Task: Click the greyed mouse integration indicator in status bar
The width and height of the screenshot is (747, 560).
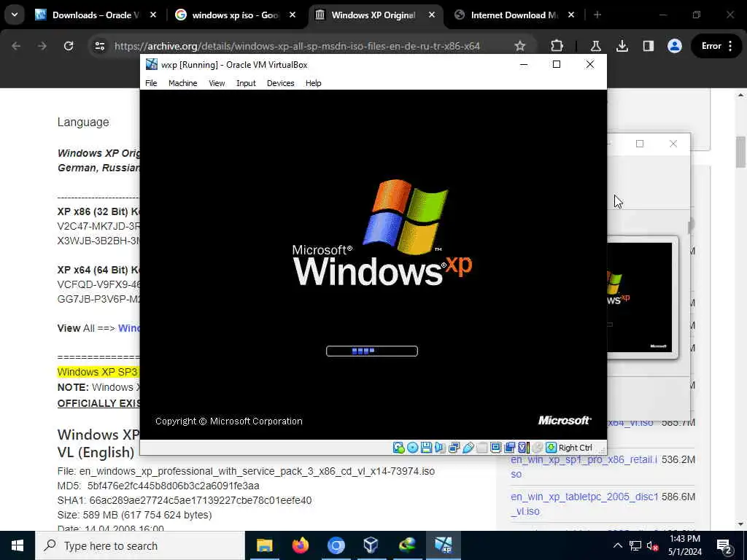Action: (538, 448)
